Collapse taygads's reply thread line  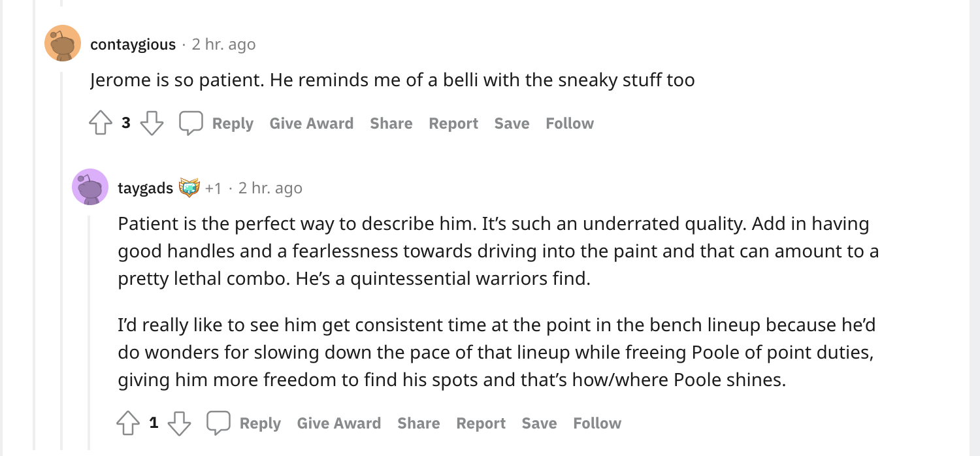pyautogui.click(x=90, y=327)
